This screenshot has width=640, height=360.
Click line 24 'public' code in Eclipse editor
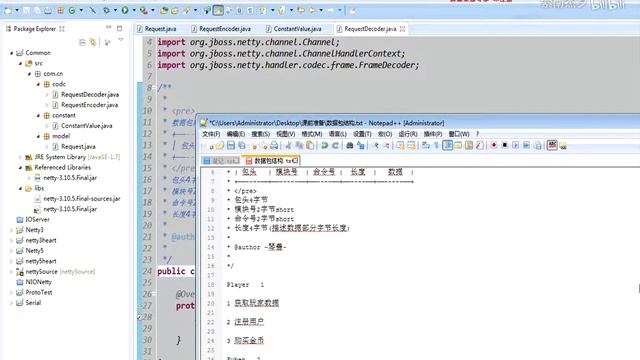(171, 271)
